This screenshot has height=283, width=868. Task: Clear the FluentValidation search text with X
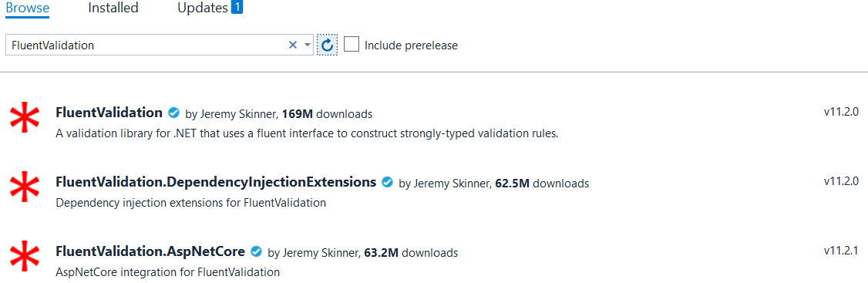[293, 45]
